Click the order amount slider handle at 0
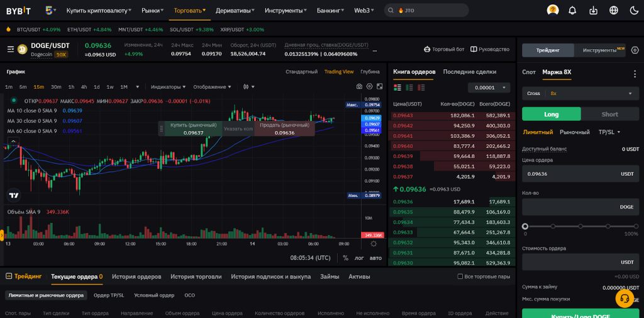The image size is (644, 318). coord(525,226)
